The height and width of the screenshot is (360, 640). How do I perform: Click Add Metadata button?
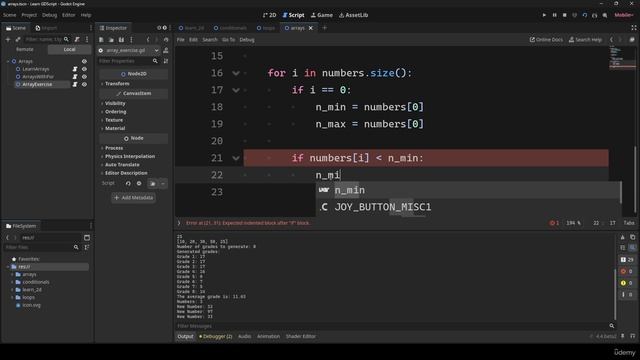click(x=133, y=198)
